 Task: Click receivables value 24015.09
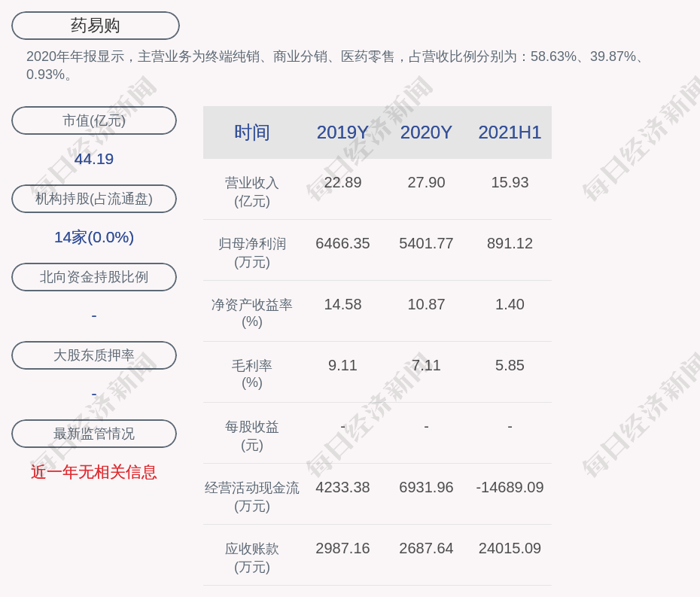tap(510, 548)
